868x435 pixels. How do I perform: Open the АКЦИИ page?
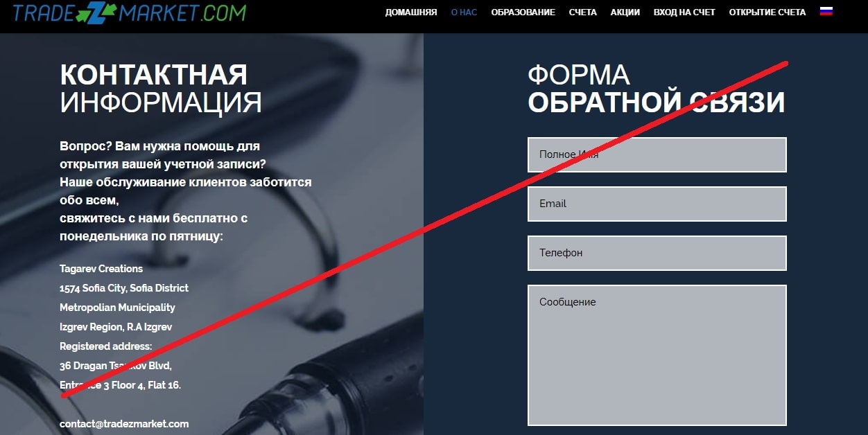tap(625, 12)
